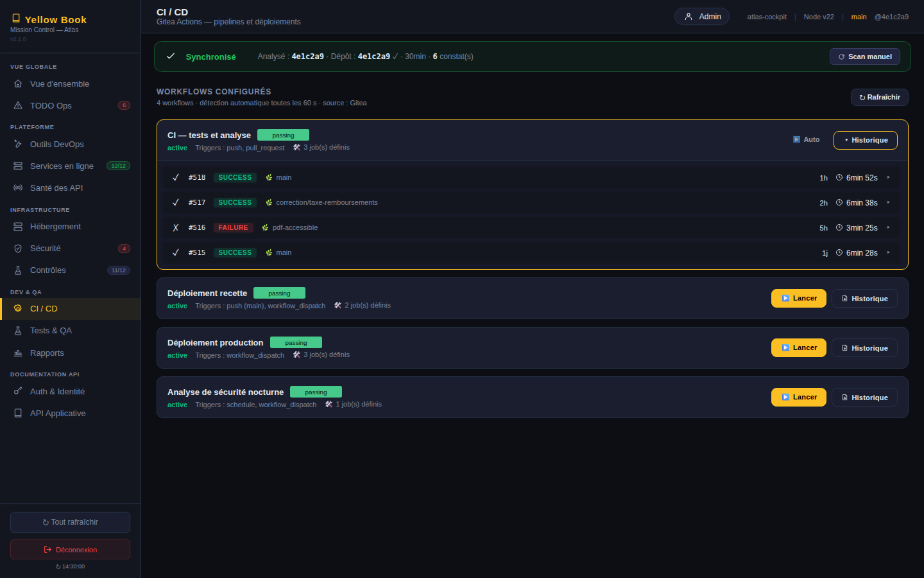This screenshot has height=578, width=924.
Task: Click pdf-accessible branch name
Action: [295, 227]
